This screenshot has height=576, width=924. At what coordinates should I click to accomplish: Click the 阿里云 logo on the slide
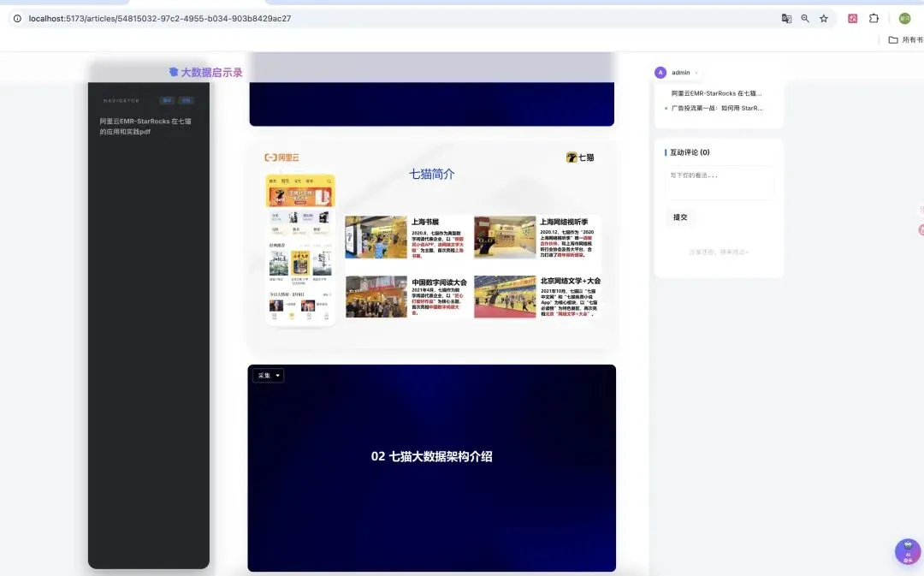coord(281,157)
